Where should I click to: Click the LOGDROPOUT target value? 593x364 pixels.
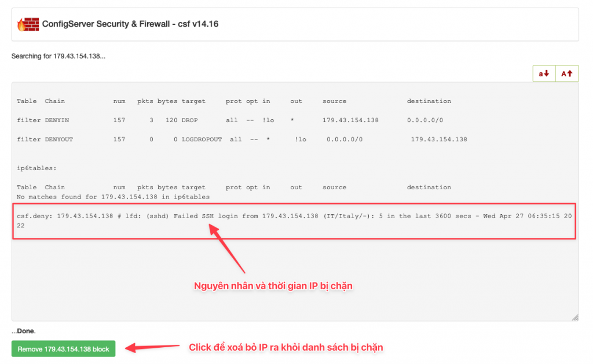click(202, 139)
